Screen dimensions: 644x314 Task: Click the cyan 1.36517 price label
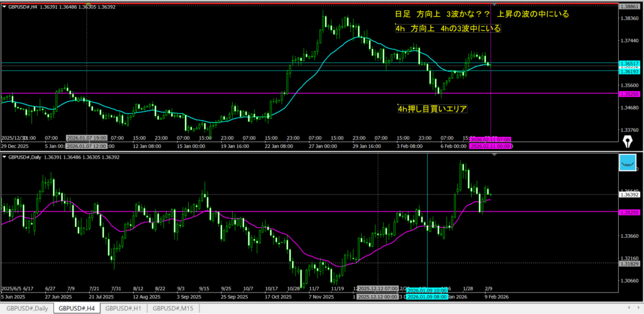[x=629, y=64]
